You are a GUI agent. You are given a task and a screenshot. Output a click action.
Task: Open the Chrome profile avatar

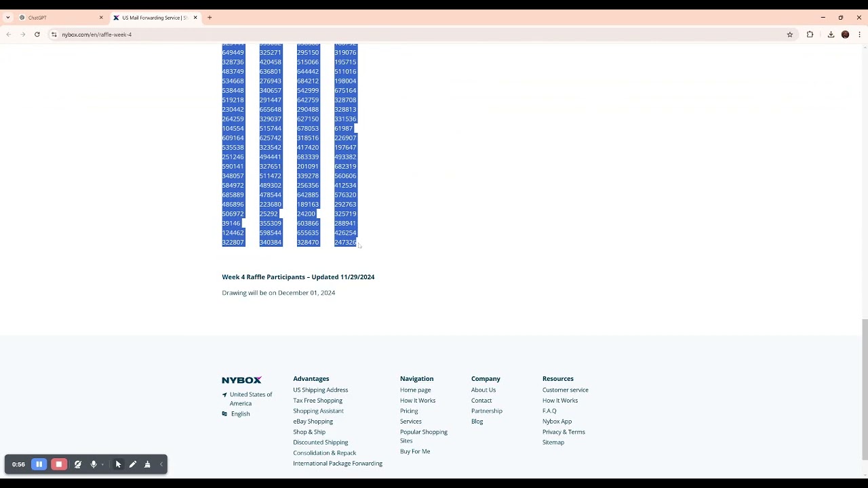[x=845, y=35]
